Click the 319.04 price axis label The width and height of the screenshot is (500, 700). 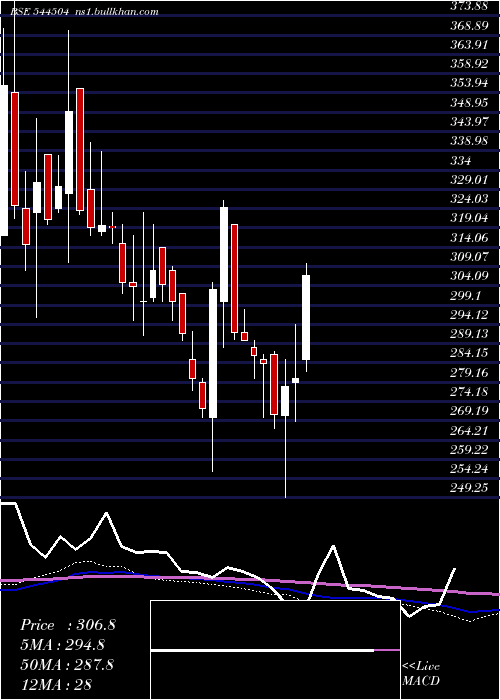pyautogui.click(x=469, y=218)
